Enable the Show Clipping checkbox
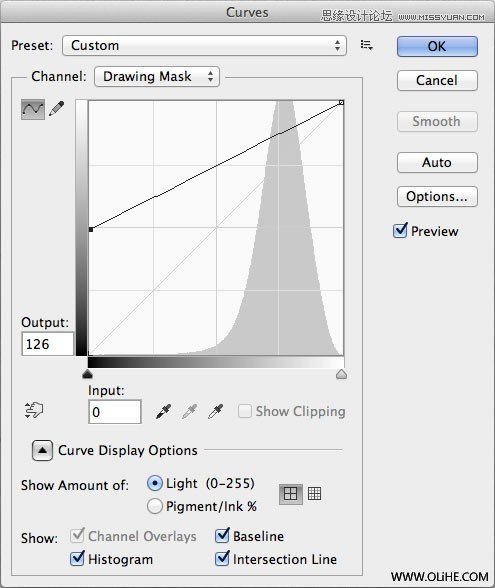Viewport: 495px width, 588px height. 244,411
